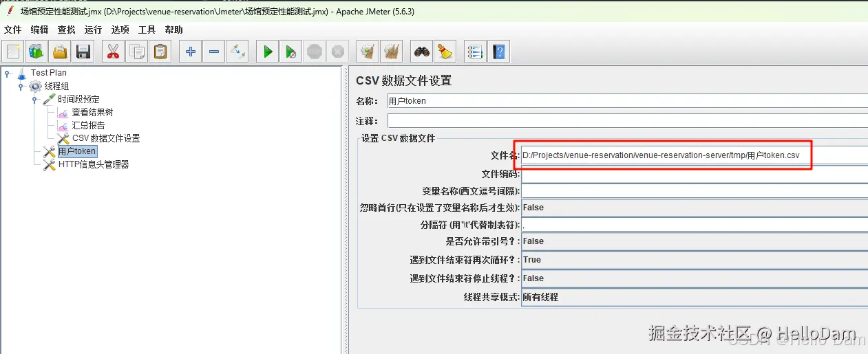Click the Reset Search broom icon
This screenshot has width=868, height=354.
pyautogui.click(x=445, y=52)
